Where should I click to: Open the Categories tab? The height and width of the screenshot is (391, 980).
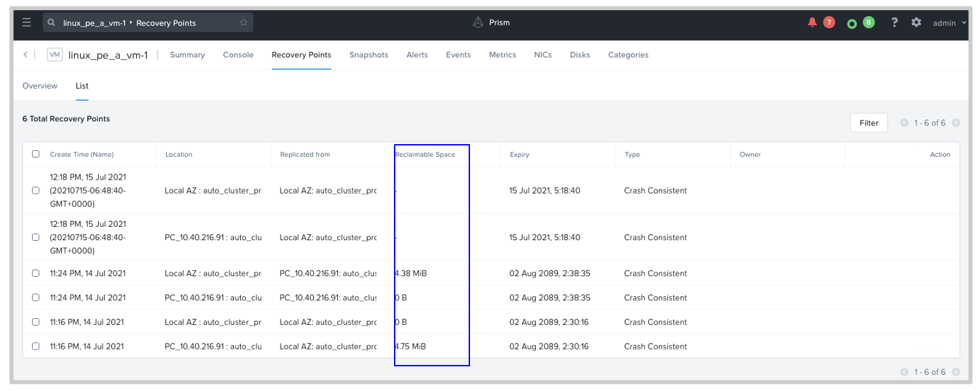628,55
